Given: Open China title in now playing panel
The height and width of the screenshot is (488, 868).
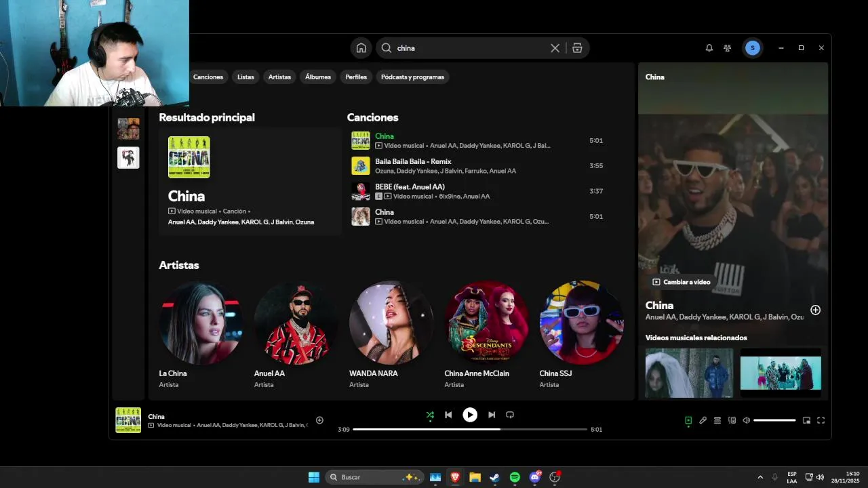Looking at the screenshot, I should (659, 306).
